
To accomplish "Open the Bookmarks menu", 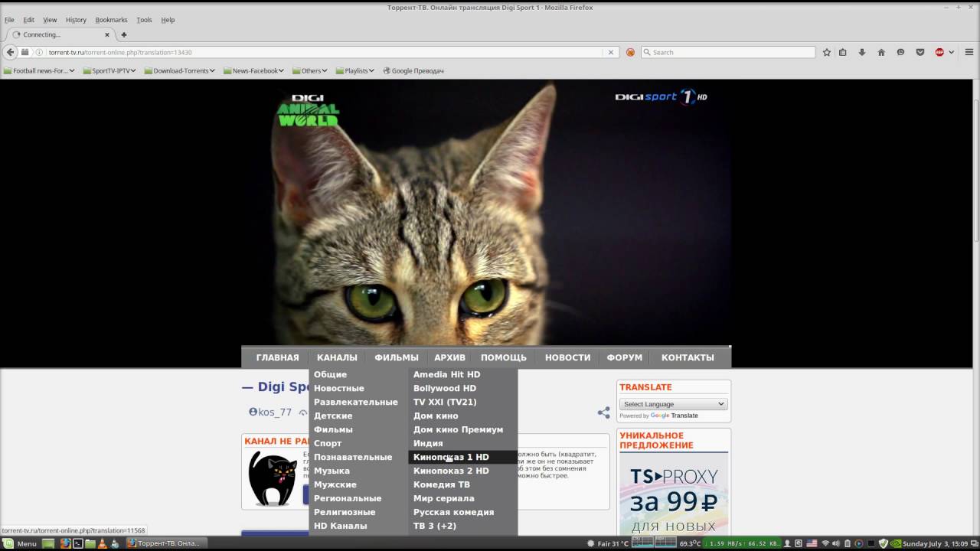I will (111, 20).
